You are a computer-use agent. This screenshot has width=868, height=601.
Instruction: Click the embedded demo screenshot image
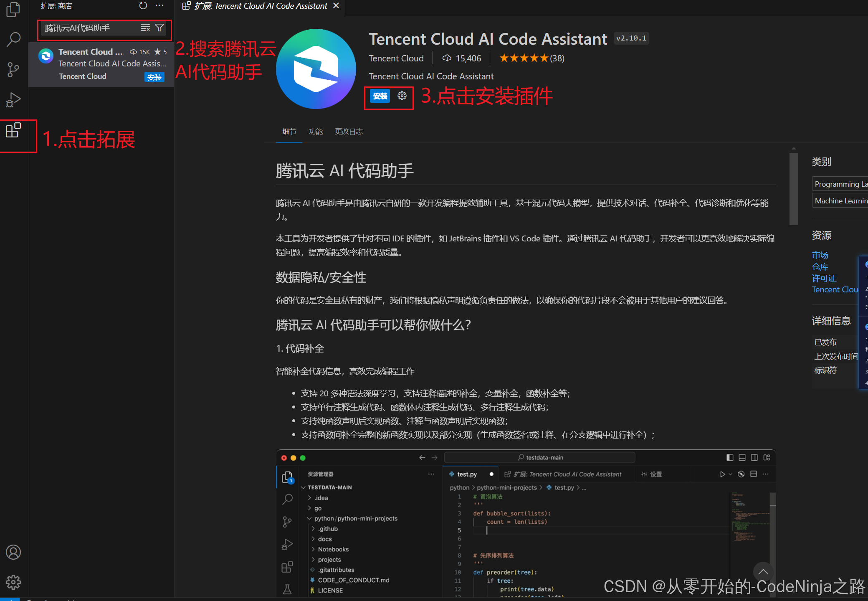[x=526, y=523]
